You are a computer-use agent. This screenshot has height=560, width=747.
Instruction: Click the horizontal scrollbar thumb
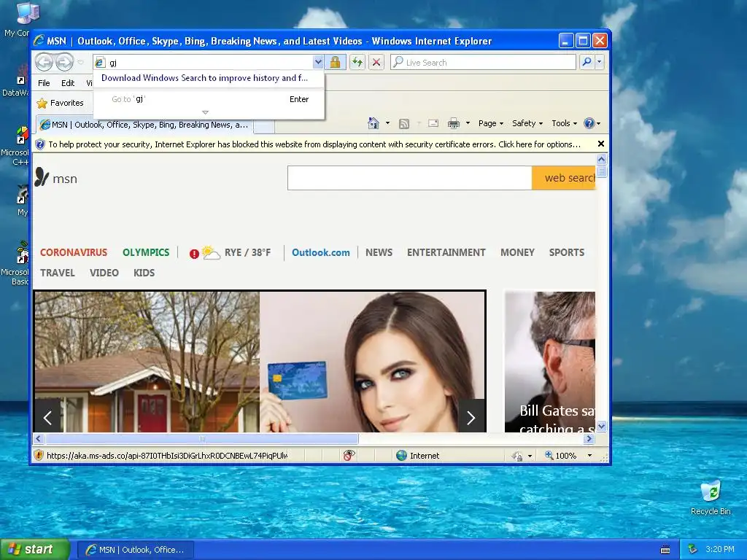[201, 438]
